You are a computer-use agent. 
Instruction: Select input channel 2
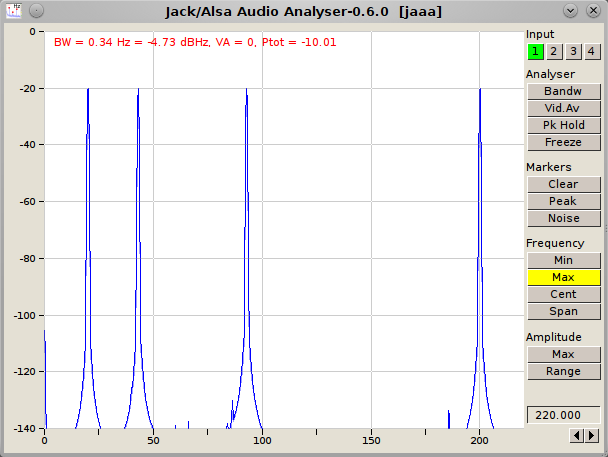[x=554, y=52]
